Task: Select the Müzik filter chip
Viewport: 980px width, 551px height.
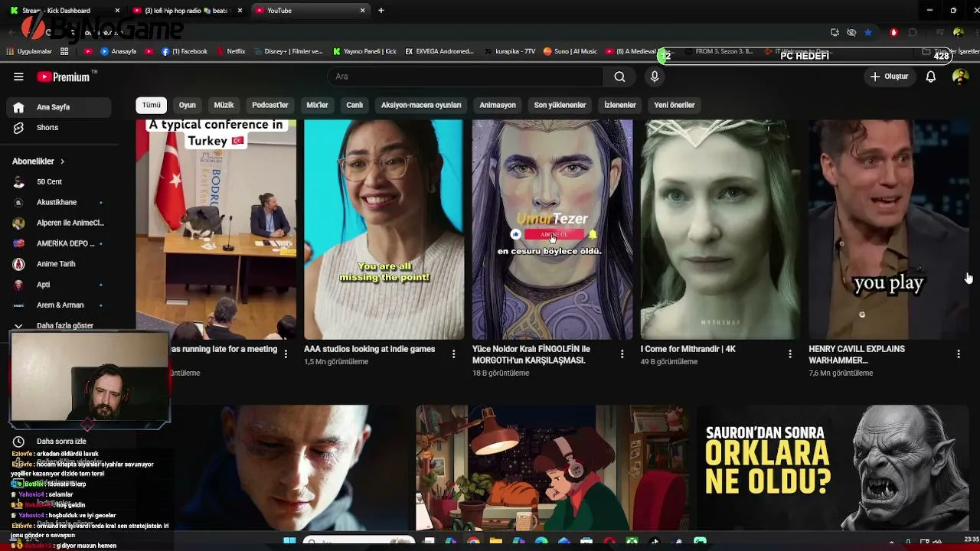Action: click(x=224, y=105)
